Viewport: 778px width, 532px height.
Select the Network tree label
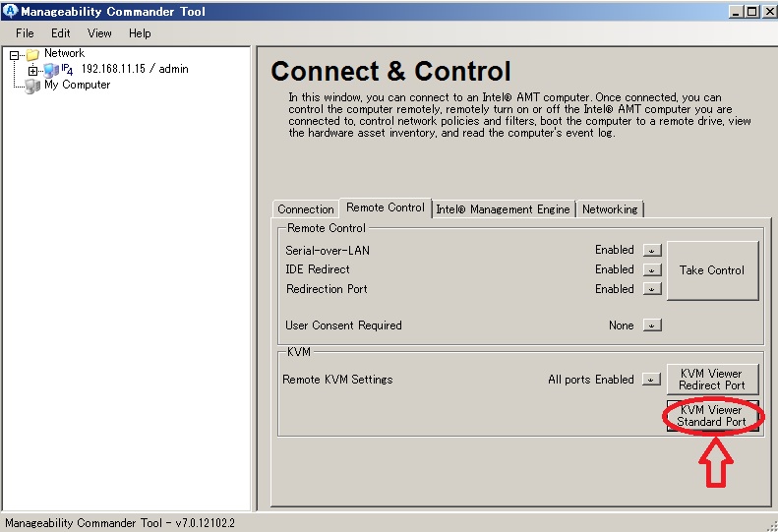tap(65, 53)
